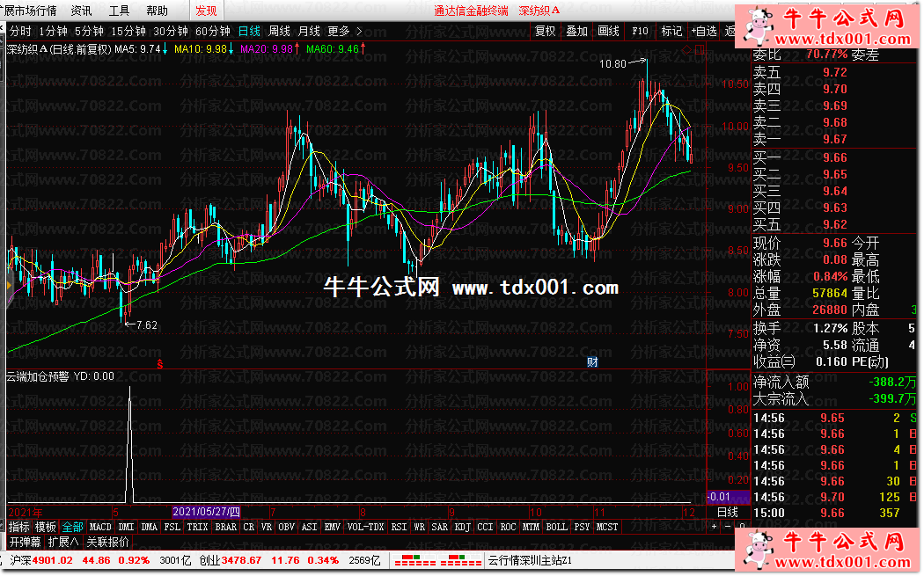The width and height of the screenshot is (924, 576).
Task: Select the 周线 weekly period
Action: tap(279, 31)
